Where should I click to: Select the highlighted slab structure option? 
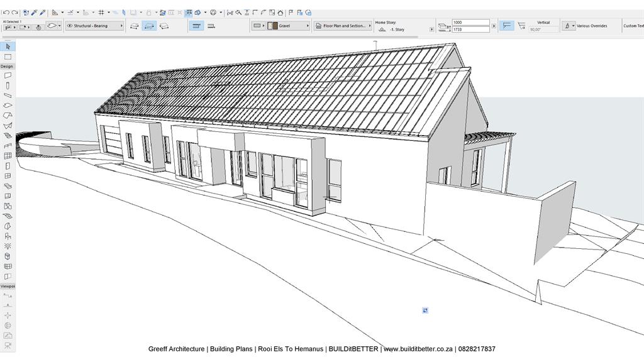tap(197, 26)
